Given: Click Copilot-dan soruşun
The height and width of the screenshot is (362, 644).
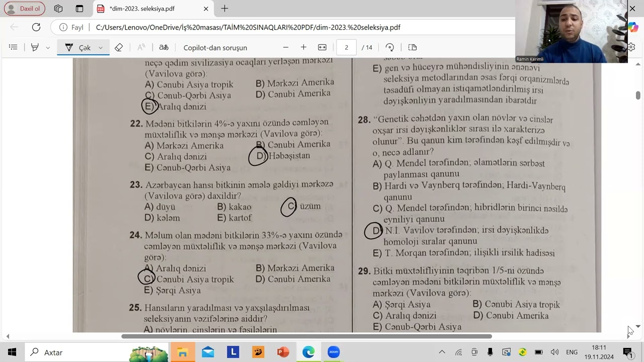Looking at the screenshot, I should (215, 48).
